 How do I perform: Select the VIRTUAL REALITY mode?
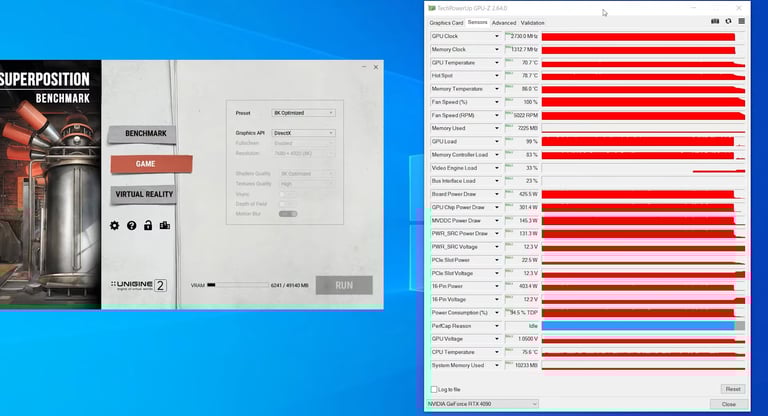144,195
